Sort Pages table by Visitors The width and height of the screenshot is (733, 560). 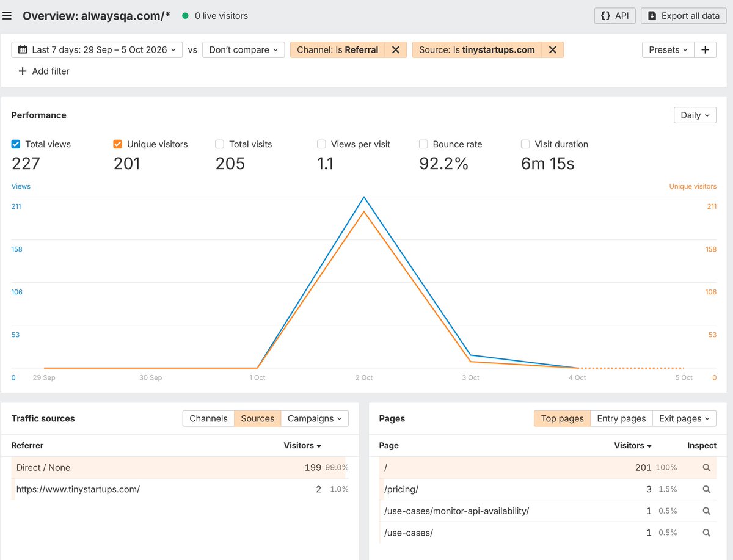(x=633, y=446)
